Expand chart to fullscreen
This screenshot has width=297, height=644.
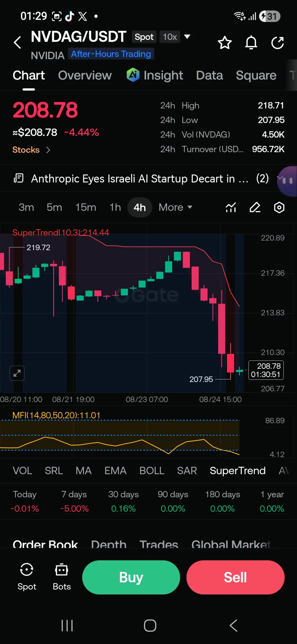[17, 373]
